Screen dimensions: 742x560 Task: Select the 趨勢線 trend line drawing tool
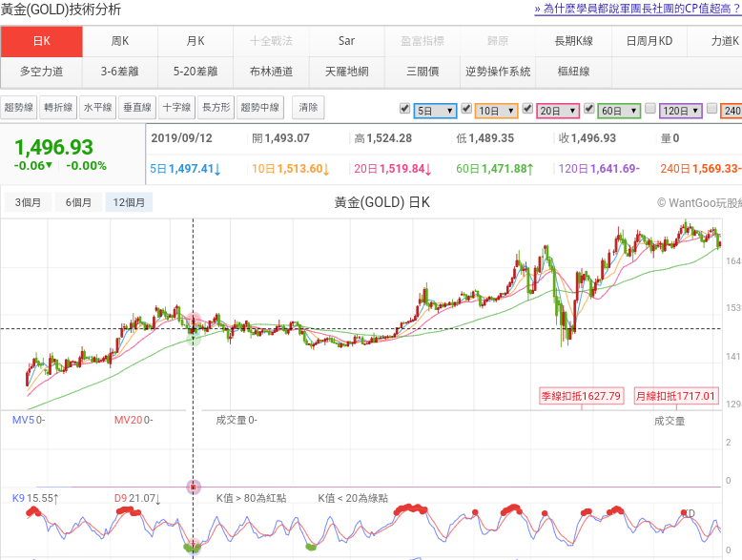tap(19, 108)
